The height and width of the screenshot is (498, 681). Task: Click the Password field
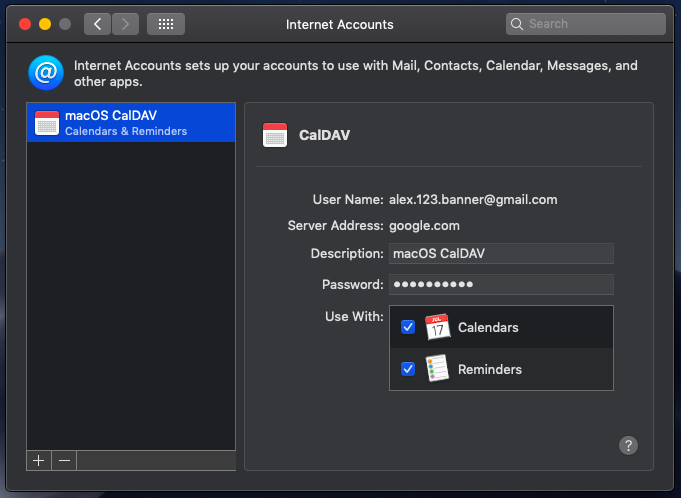pos(501,284)
